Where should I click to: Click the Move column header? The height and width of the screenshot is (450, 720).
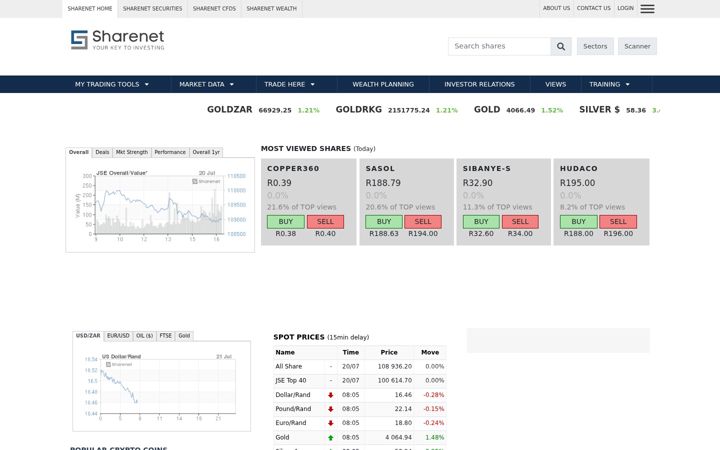click(x=430, y=352)
